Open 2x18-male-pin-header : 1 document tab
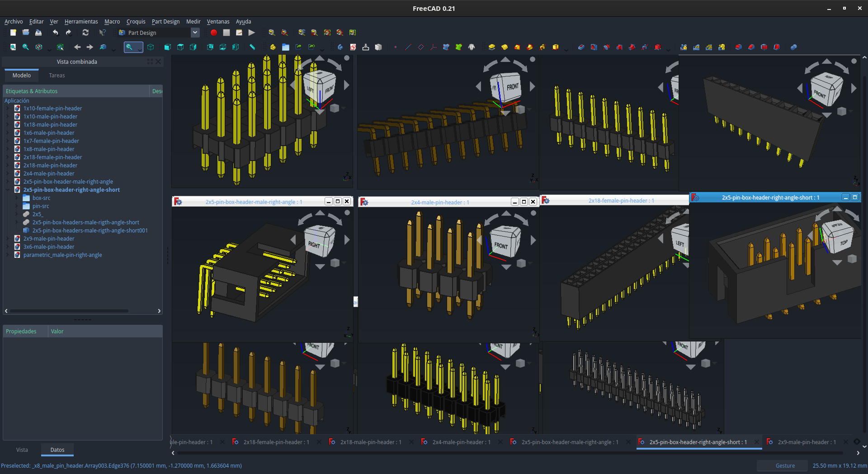Viewport: 868px width, 474px height. pyautogui.click(x=371, y=442)
